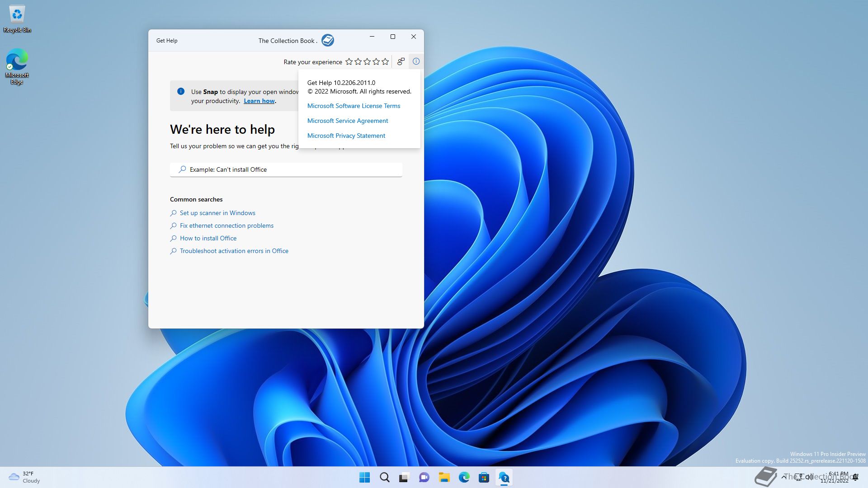Click 'Rate your experience' label
The height and width of the screenshot is (488, 868).
(313, 62)
